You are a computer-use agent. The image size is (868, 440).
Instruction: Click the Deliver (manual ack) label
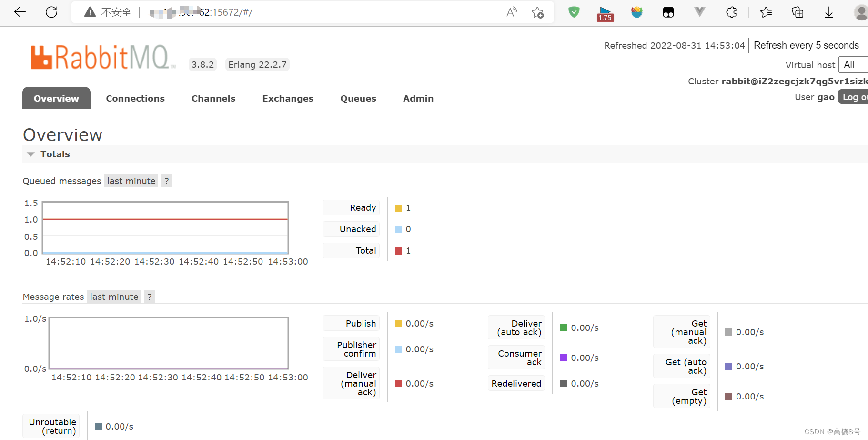351,383
